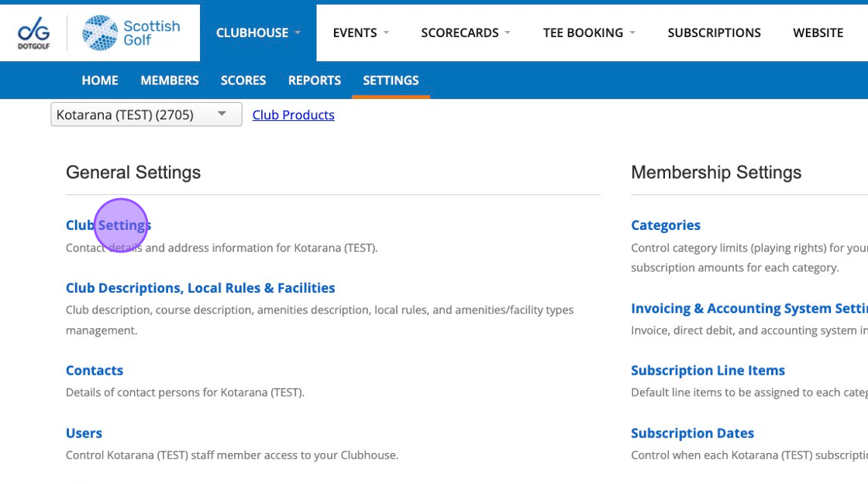Open the Website menu item

click(x=818, y=33)
